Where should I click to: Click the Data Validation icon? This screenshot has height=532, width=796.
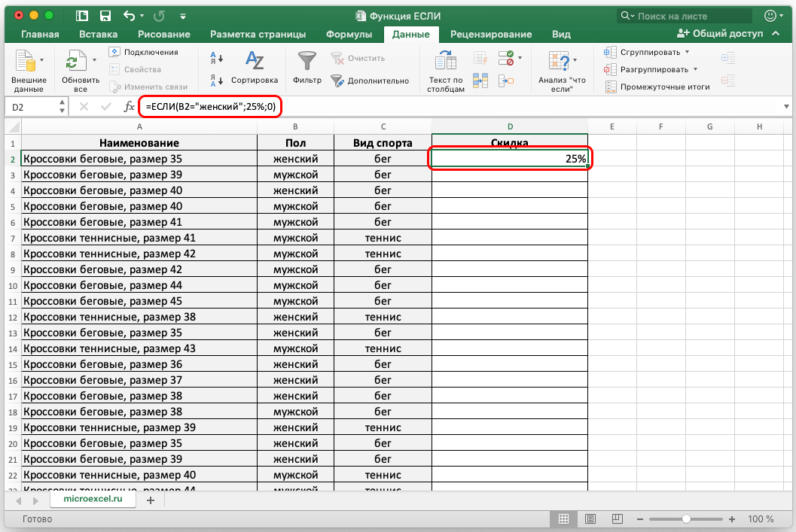(505, 58)
